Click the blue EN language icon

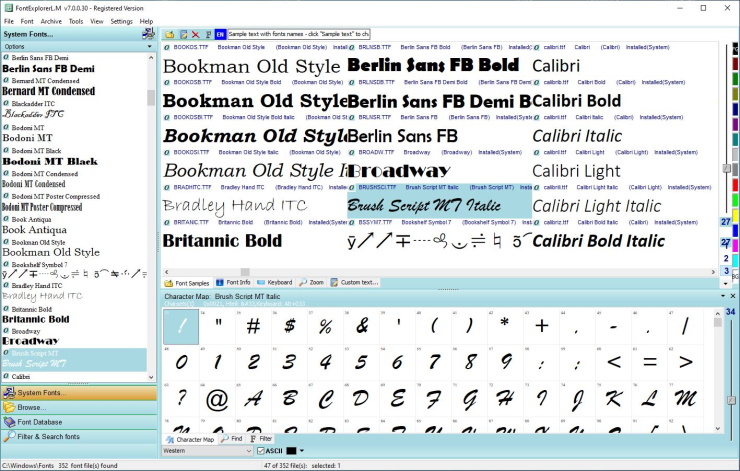220,34
